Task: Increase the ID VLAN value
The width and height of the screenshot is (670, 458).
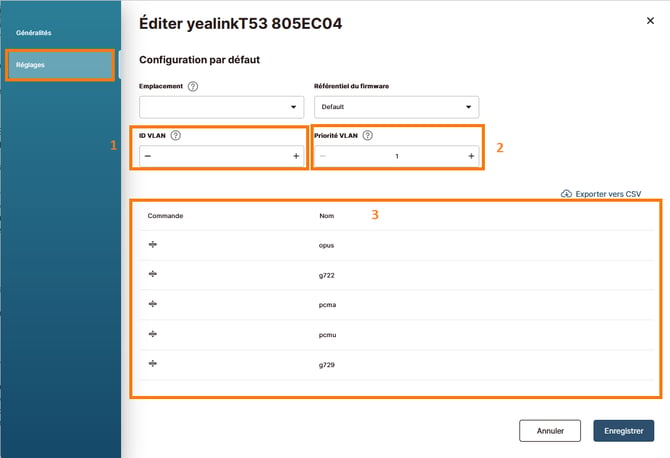Action: click(x=296, y=156)
